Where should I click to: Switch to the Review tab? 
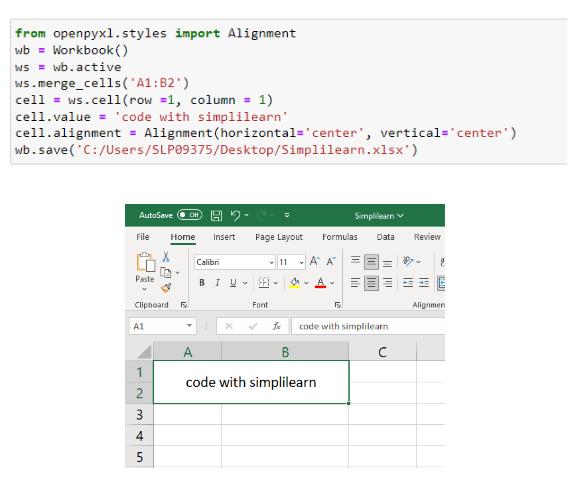coord(427,237)
